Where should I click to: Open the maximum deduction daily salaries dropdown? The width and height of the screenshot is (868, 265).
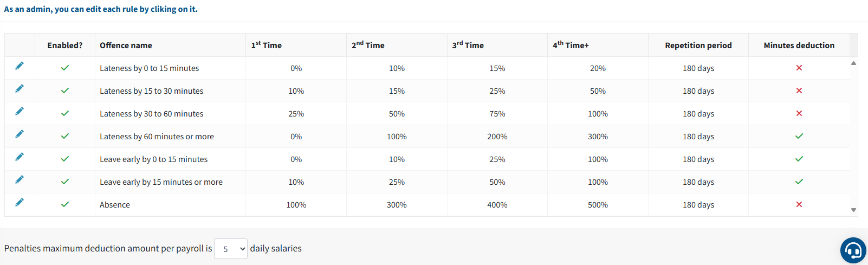point(231,249)
